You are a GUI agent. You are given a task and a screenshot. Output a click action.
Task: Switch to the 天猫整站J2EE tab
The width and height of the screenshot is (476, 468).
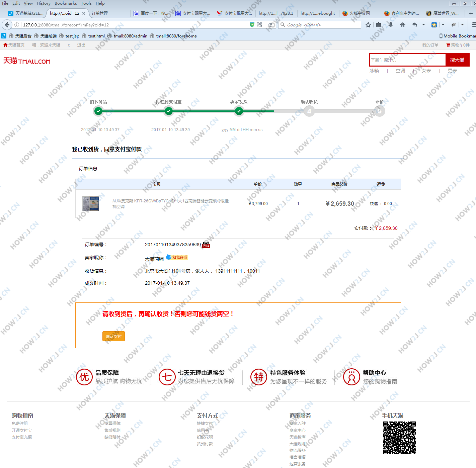click(26, 13)
